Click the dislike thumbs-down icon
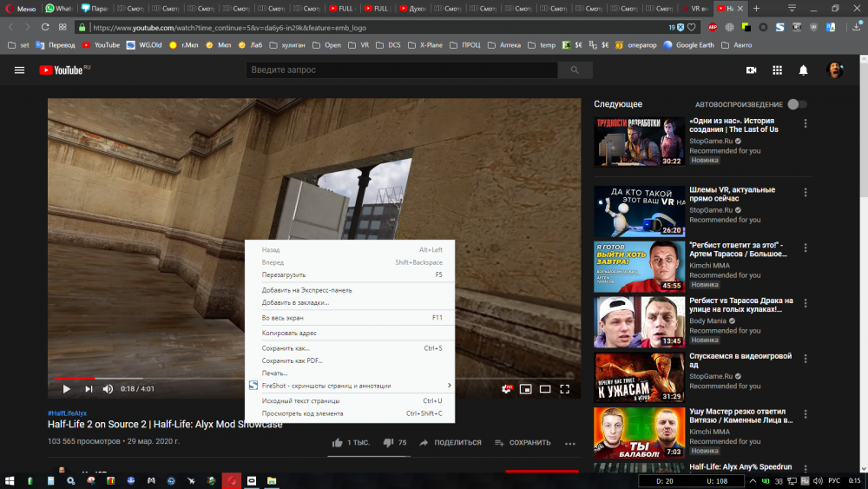This screenshot has width=868, height=489. pyautogui.click(x=387, y=443)
